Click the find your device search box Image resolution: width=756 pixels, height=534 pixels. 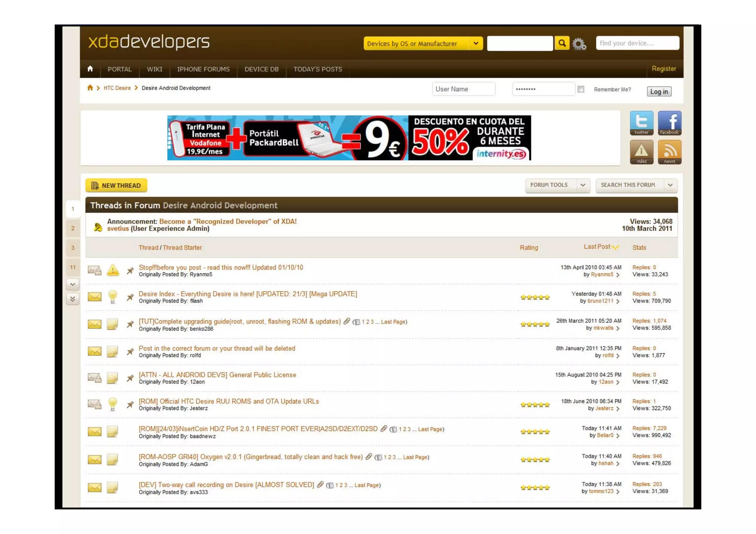click(x=638, y=43)
